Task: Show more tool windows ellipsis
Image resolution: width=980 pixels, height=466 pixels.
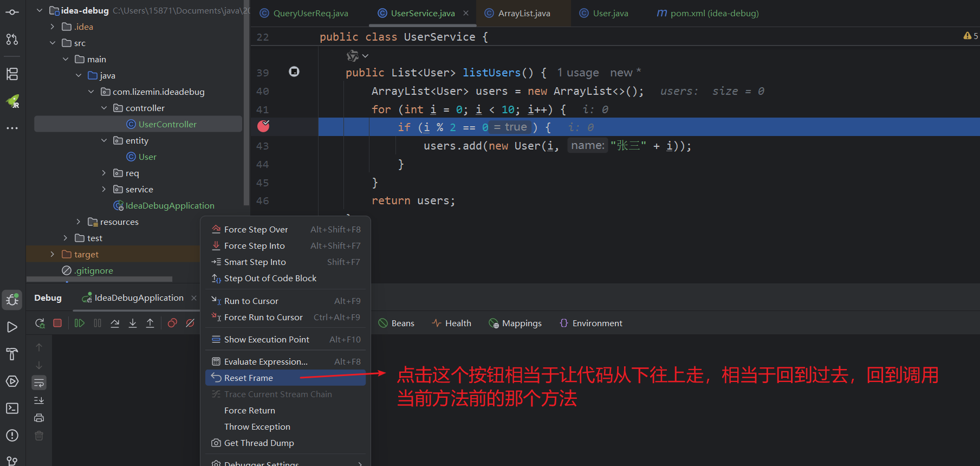Action: [12, 128]
